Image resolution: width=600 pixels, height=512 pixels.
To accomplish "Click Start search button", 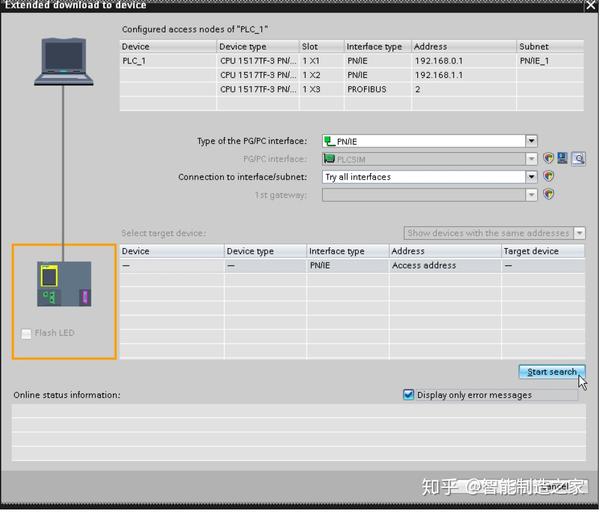I will 551,372.
